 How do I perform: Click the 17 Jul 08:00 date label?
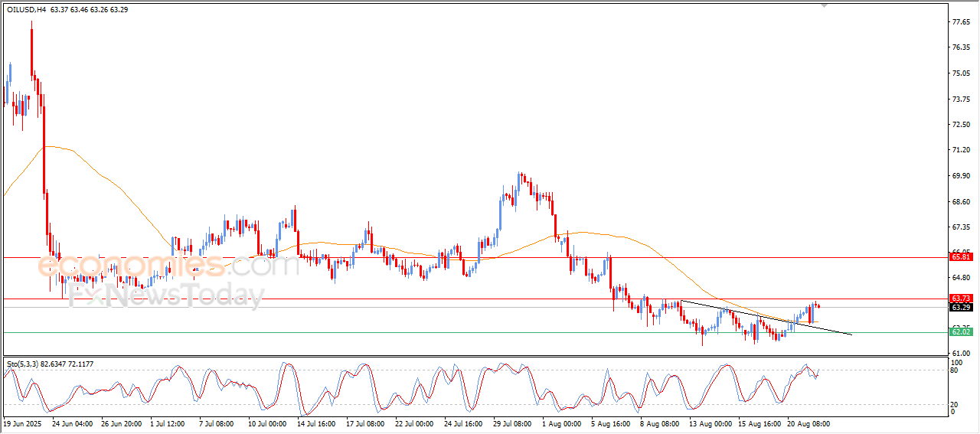pyautogui.click(x=364, y=423)
